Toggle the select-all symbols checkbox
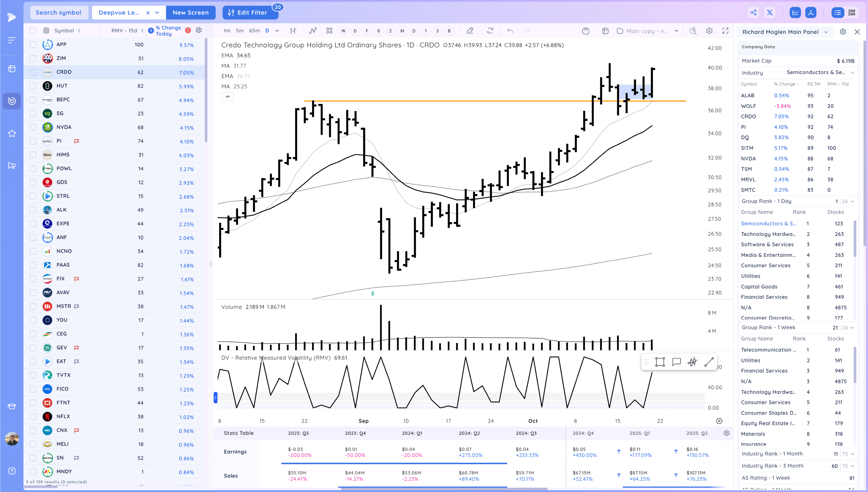868x492 pixels. coord(33,31)
